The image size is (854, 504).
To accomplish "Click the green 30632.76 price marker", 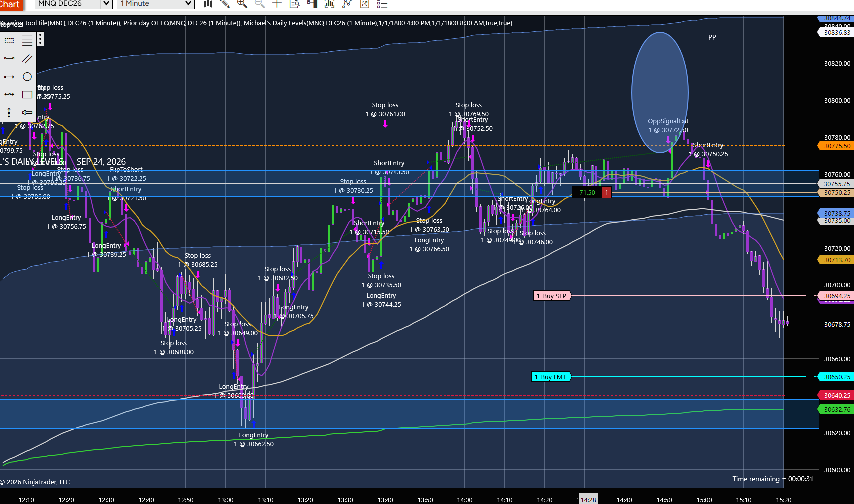I will [836, 409].
